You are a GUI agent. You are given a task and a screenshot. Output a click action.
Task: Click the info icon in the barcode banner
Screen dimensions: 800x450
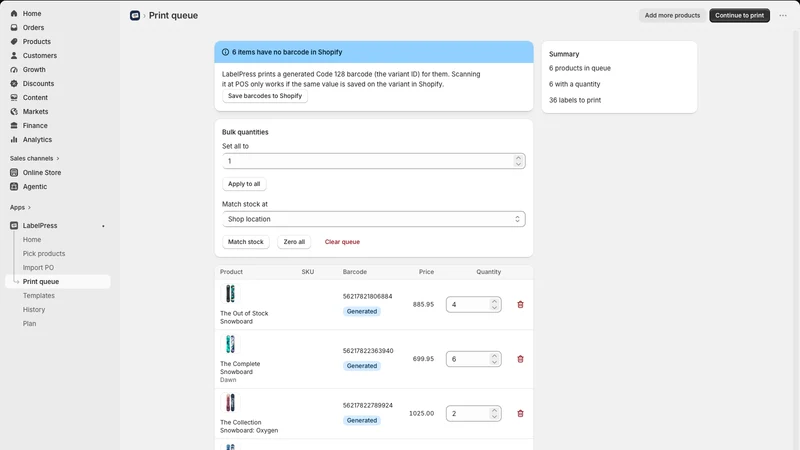point(225,52)
